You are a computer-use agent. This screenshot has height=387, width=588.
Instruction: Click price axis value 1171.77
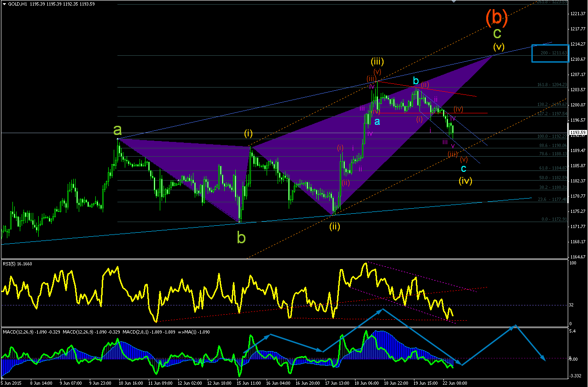pyautogui.click(x=578, y=226)
